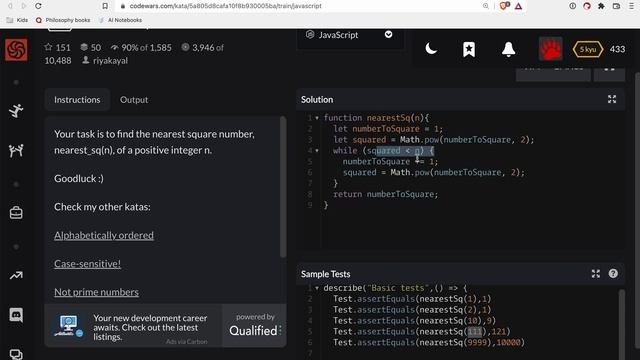Click author name riyakayal
The height and width of the screenshot is (360, 640).
pos(110,61)
